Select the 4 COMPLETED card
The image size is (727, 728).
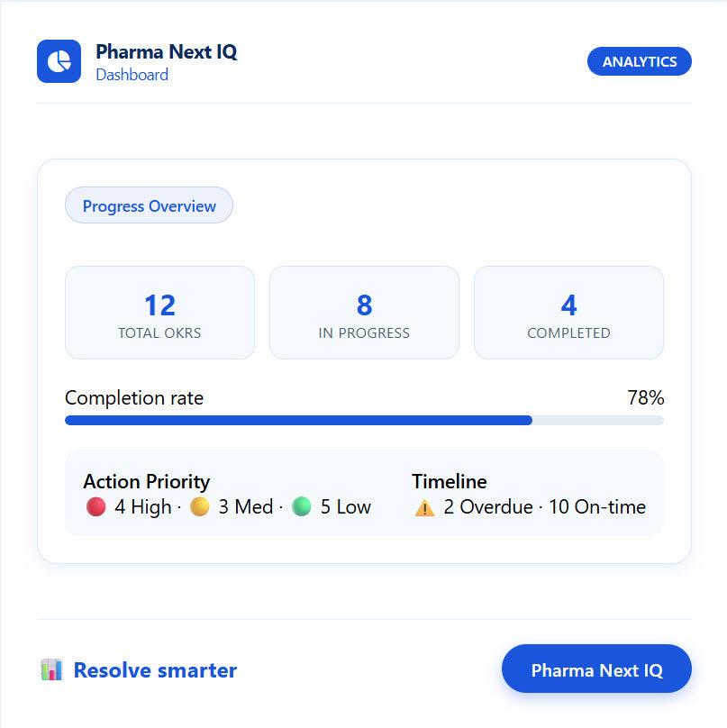(x=568, y=313)
